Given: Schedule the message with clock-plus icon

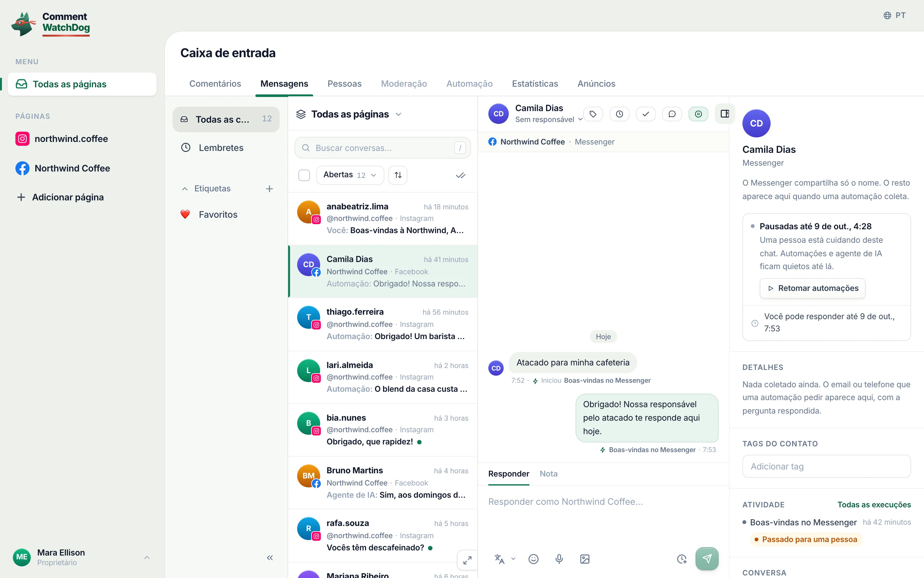Looking at the screenshot, I should [682, 559].
